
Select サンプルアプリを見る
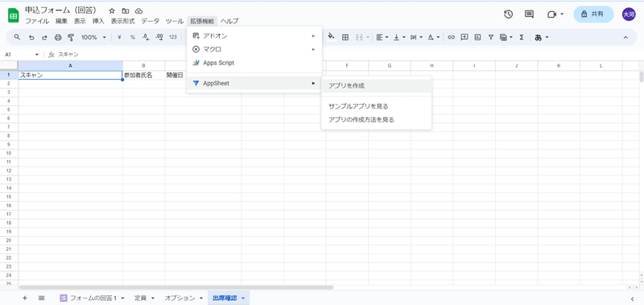point(377,106)
